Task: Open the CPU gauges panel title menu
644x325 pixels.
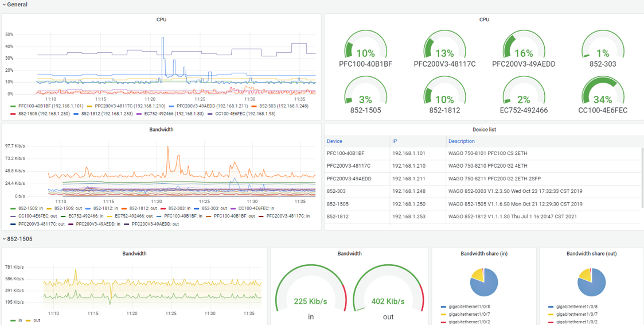Action: tap(484, 20)
